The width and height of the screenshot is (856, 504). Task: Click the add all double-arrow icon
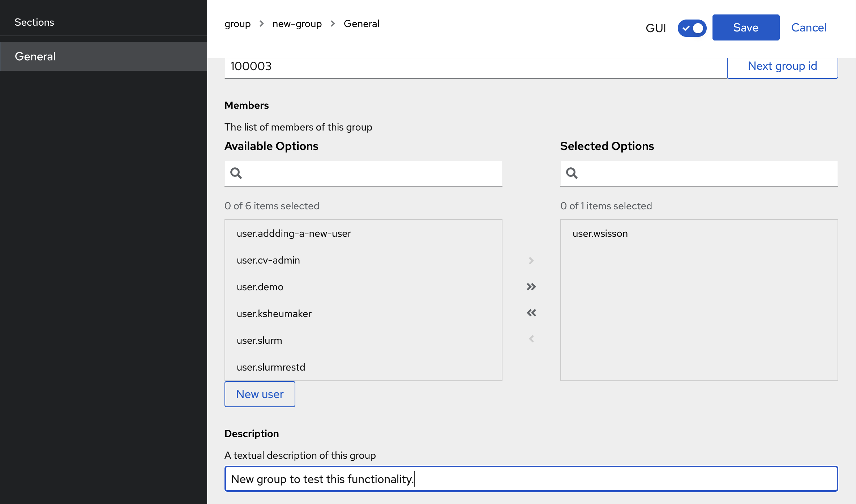coord(531,287)
